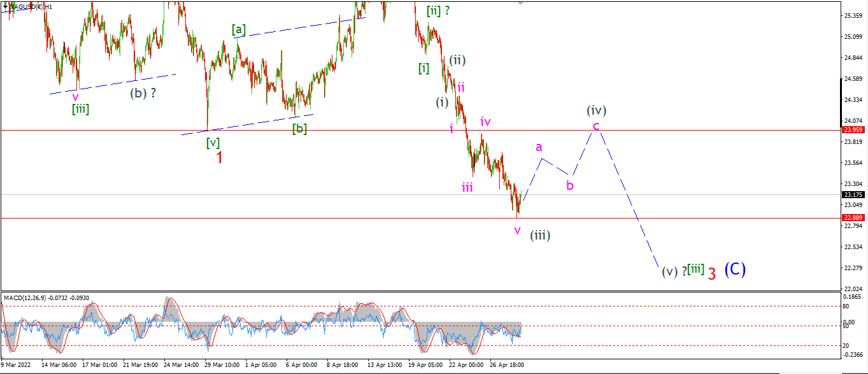The width and height of the screenshot is (868, 374).
Task: Select the magenta 'a' projection label
Action: 538,147
